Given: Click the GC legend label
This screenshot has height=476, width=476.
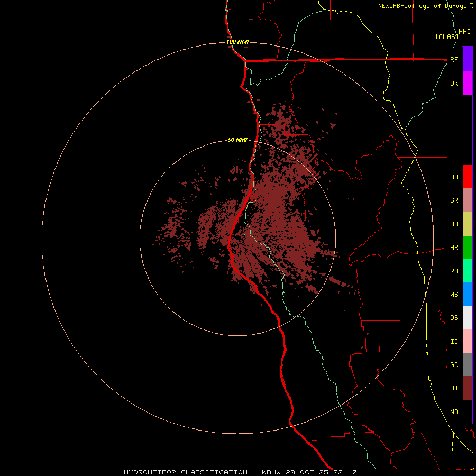Looking at the screenshot, I should click(454, 365).
